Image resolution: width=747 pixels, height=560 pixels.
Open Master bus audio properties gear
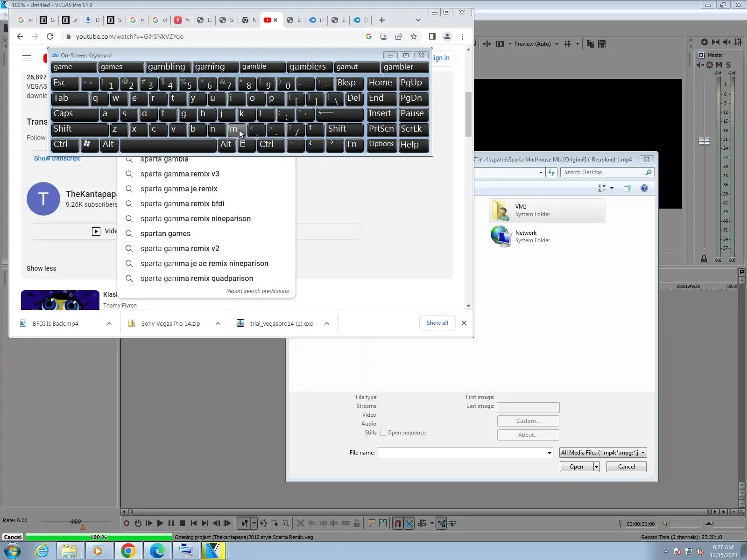pyautogui.click(x=705, y=42)
